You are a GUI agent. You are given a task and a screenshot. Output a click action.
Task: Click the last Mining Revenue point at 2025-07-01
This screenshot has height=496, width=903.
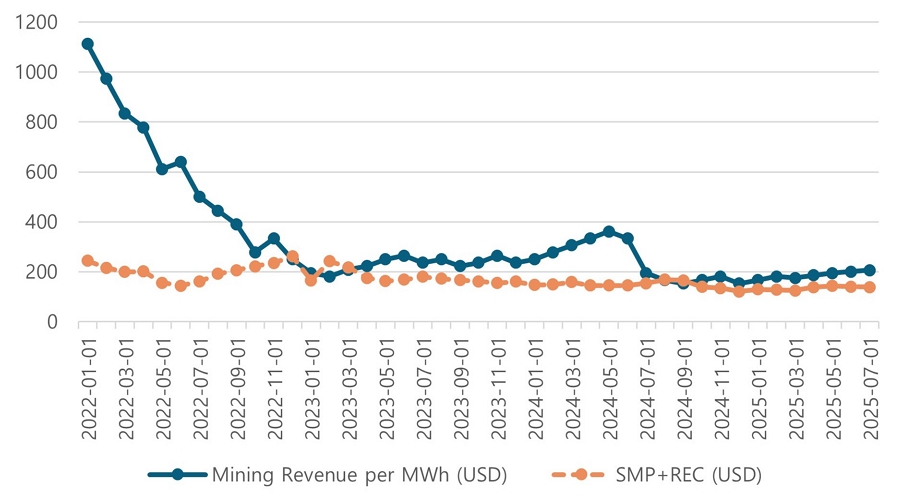(x=869, y=270)
